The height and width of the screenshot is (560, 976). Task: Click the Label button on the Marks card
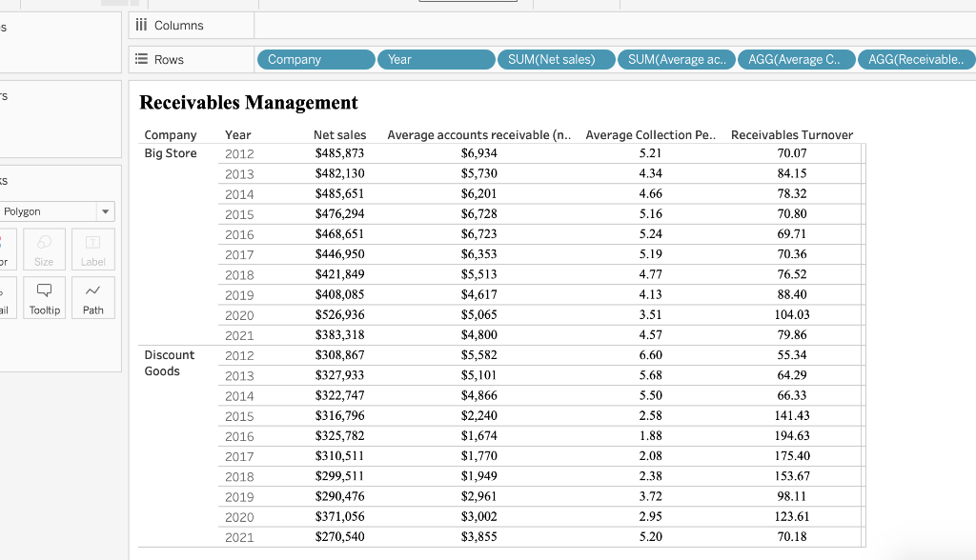(92, 250)
